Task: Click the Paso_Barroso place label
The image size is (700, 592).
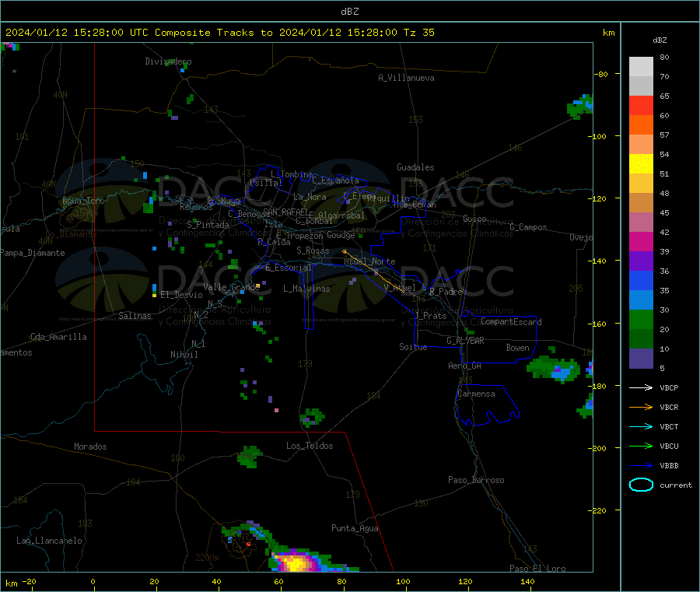Action: 476,480
